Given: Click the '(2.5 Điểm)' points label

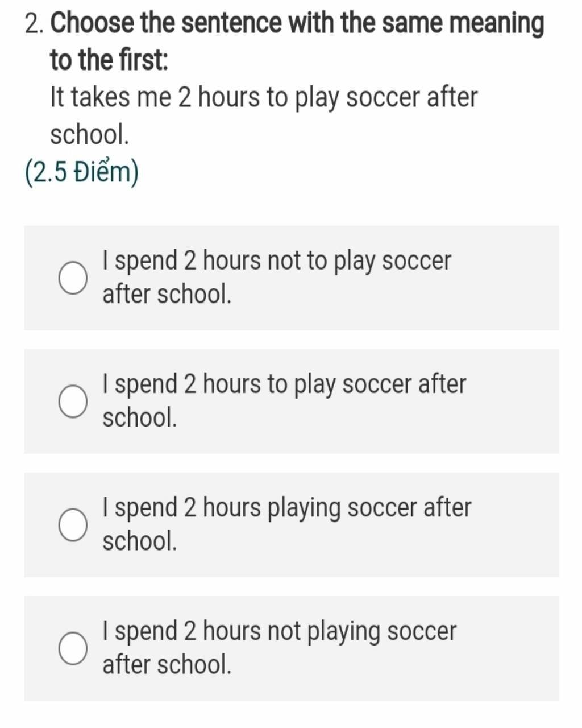Looking at the screenshot, I should click(x=82, y=172).
